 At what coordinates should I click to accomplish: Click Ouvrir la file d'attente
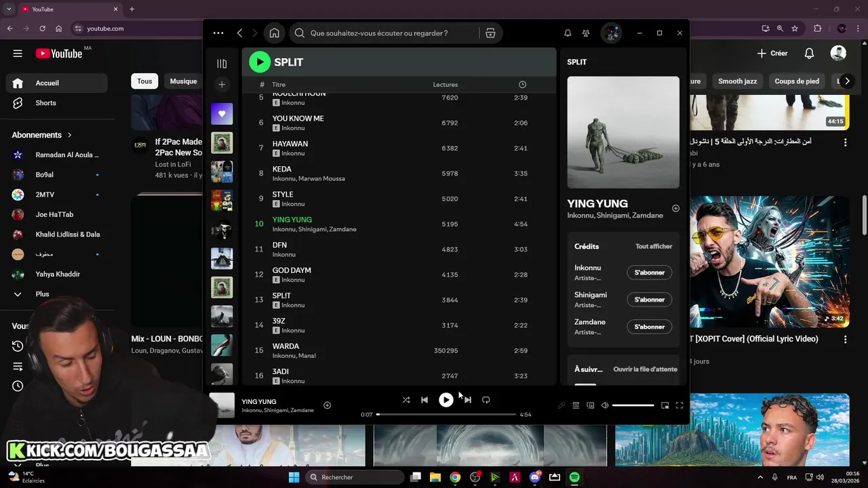(x=646, y=369)
